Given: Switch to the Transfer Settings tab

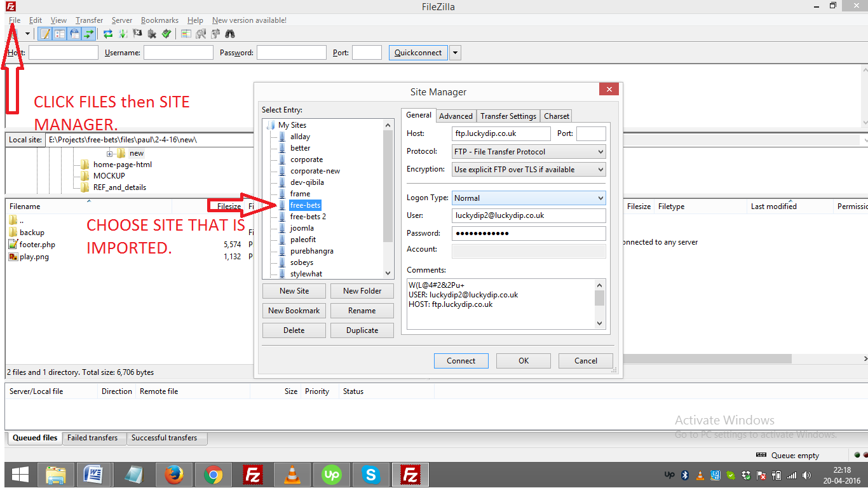Looking at the screenshot, I should pos(508,116).
